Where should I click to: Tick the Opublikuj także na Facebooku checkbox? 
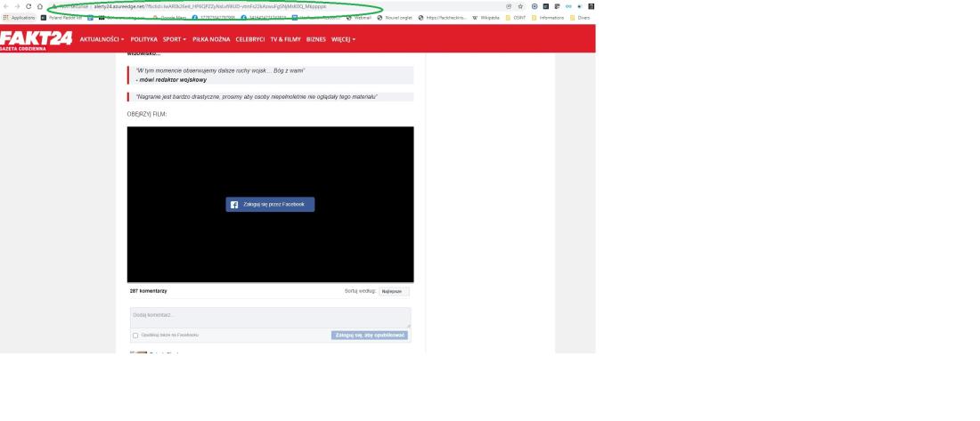tap(135, 336)
